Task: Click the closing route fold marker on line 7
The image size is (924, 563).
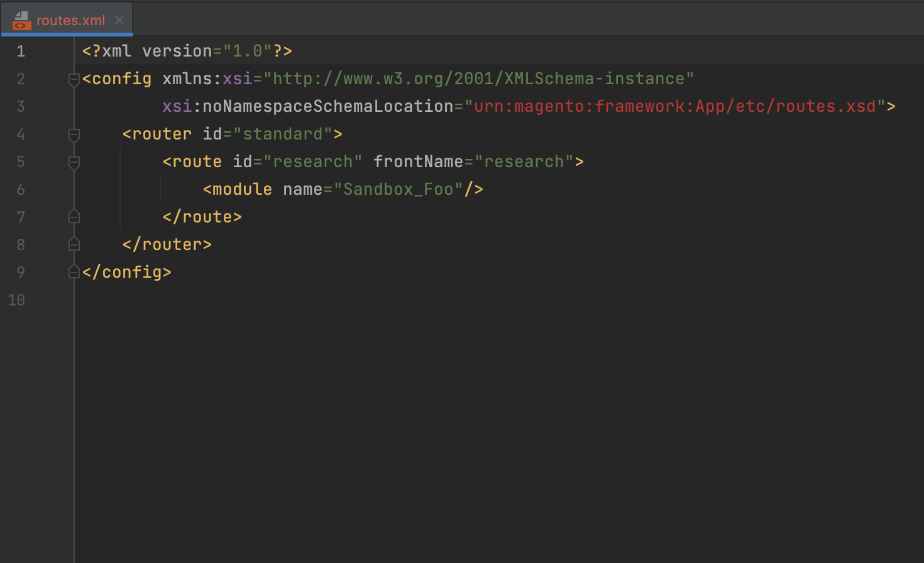Action: point(74,217)
